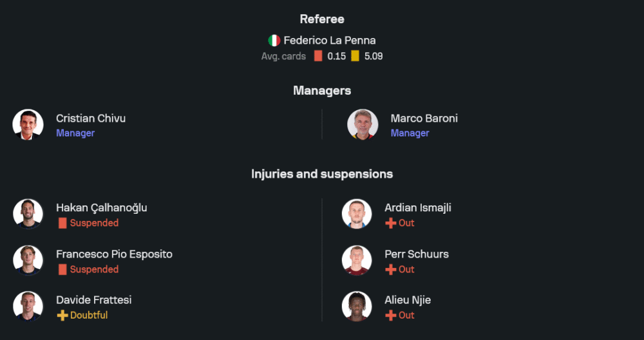
Task: Click the red card average icon
Action: coord(318,56)
